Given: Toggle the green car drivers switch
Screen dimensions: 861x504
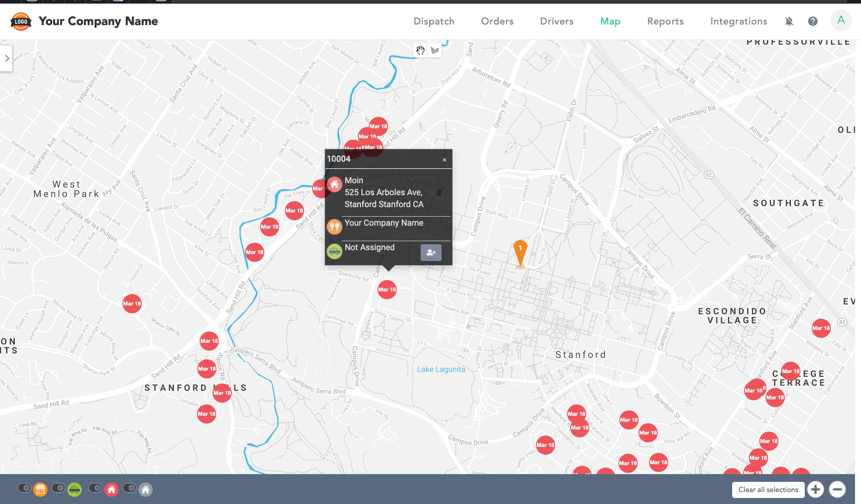Looking at the screenshot, I should (x=58, y=488).
